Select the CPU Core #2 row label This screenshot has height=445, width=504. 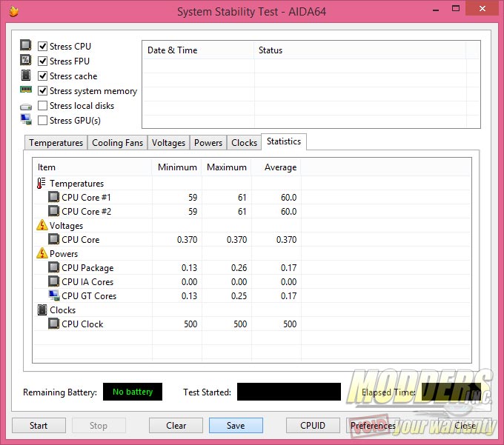coord(87,212)
